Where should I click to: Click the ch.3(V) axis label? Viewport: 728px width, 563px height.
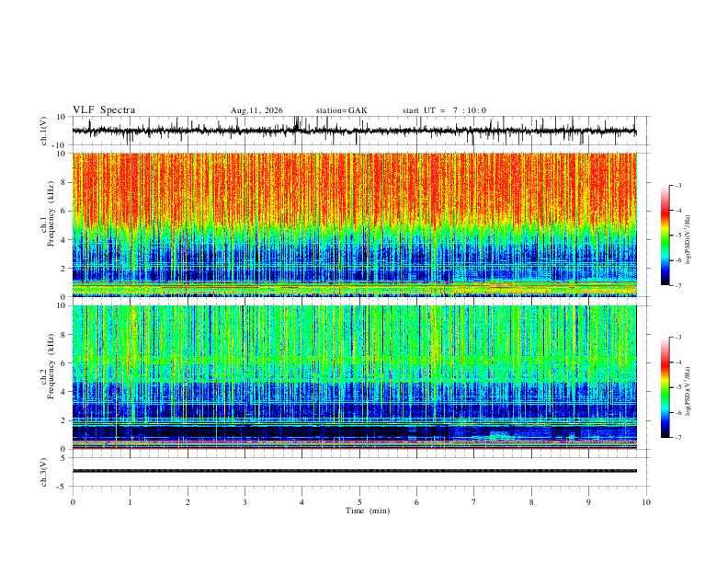coord(44,473)
